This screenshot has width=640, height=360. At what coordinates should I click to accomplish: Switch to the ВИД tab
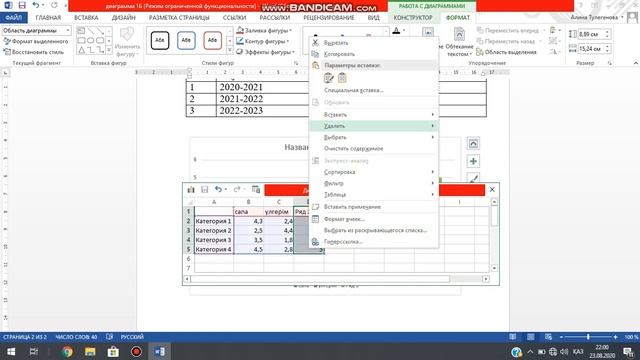point(373,18)
